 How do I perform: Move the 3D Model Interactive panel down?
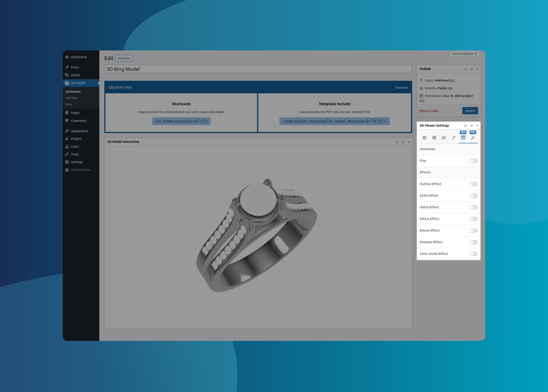coord(403,142)
